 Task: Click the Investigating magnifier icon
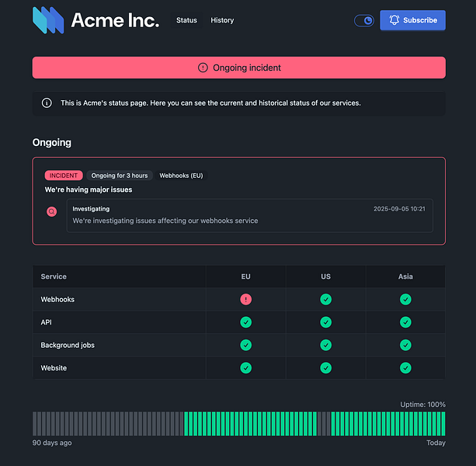pyautogui.click(x=51, y=211)
